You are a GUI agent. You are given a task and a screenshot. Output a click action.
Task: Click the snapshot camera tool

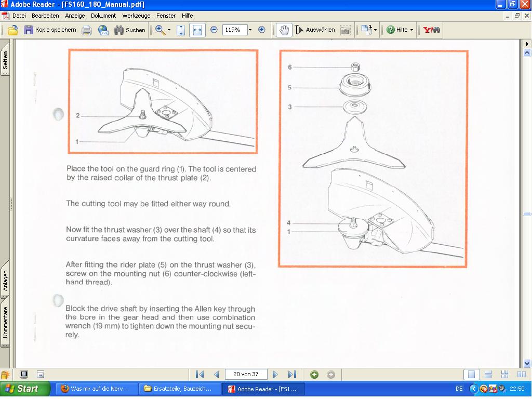point(345,30)
